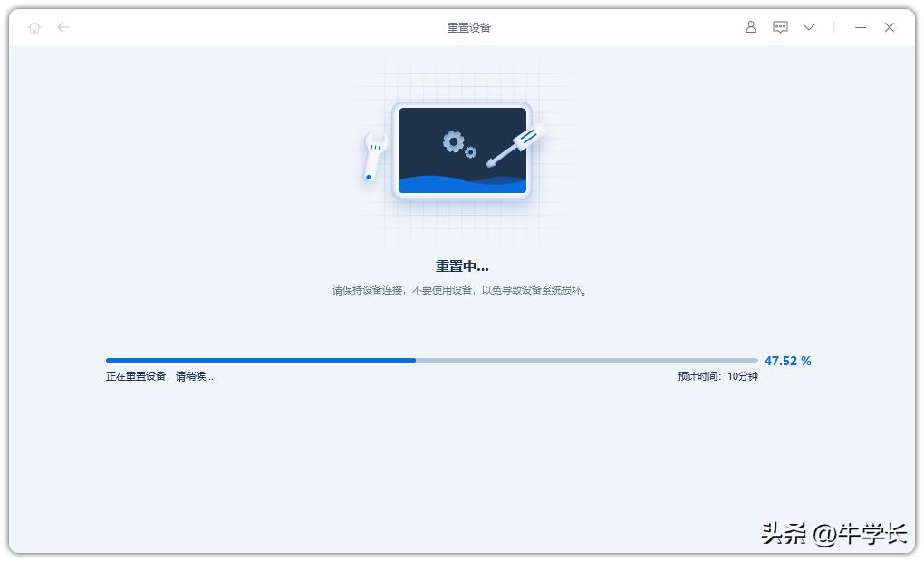Click the gear icons on the tablet graphic
Image resolution: width=924 pixels, height=562 pixels.
click(457, 145)
